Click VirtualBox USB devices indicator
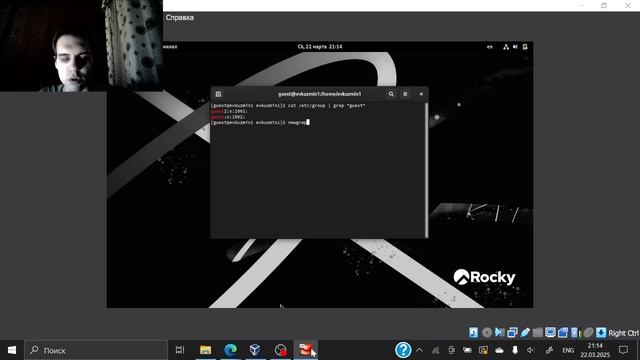The height and width of the screenshot is (360, 640). click(525, 333)
